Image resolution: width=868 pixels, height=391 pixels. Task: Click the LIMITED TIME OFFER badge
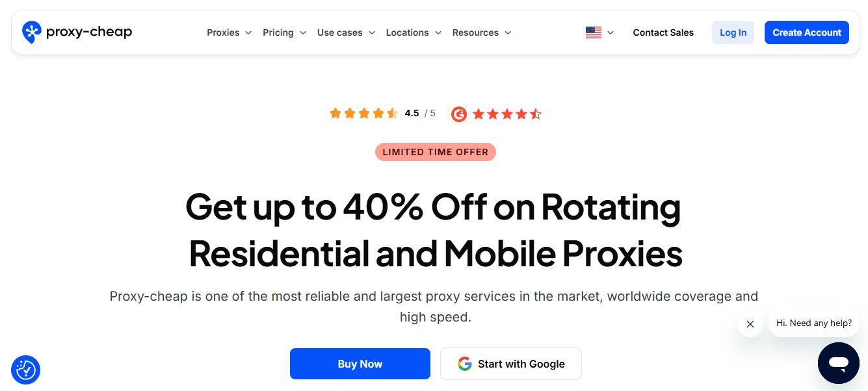click(435, 151)
